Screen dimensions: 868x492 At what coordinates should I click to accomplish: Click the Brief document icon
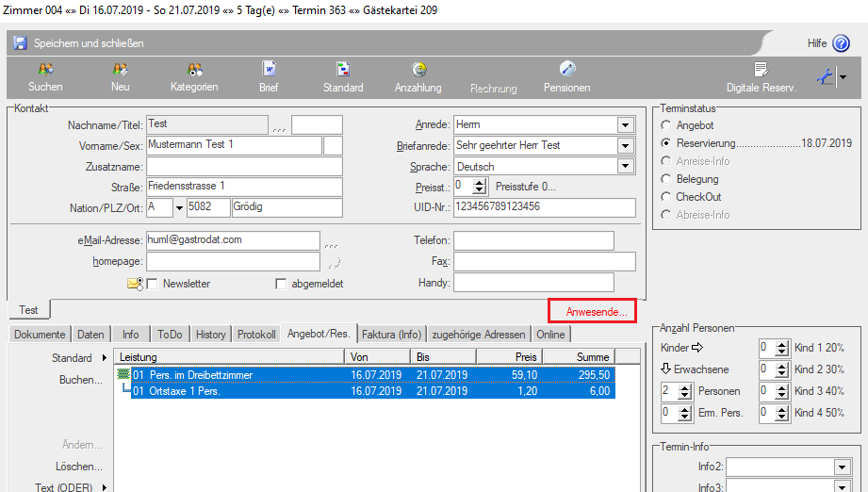tap(269, 69)
